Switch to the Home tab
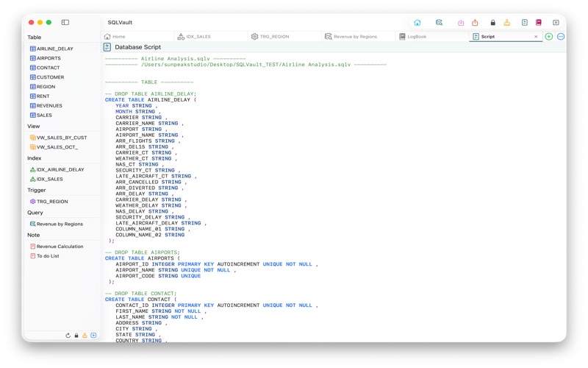The image size is (588, 368). tap(137, 36)
